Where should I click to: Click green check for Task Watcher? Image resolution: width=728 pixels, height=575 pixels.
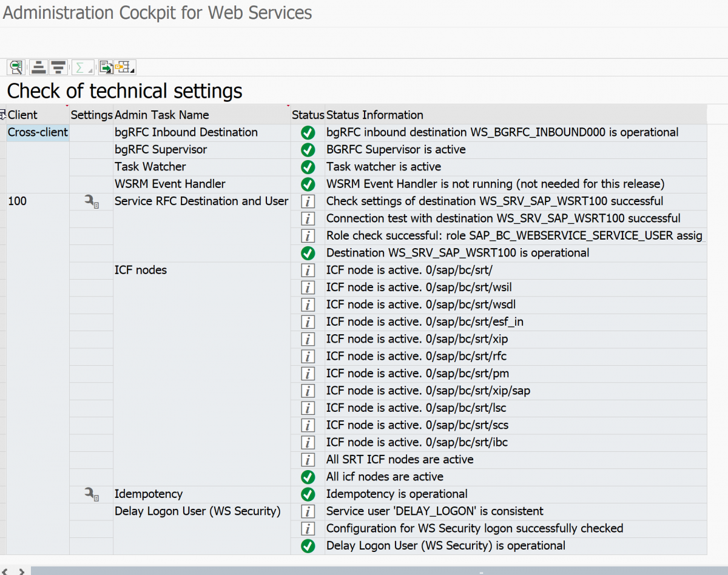(x=308, y=167)
